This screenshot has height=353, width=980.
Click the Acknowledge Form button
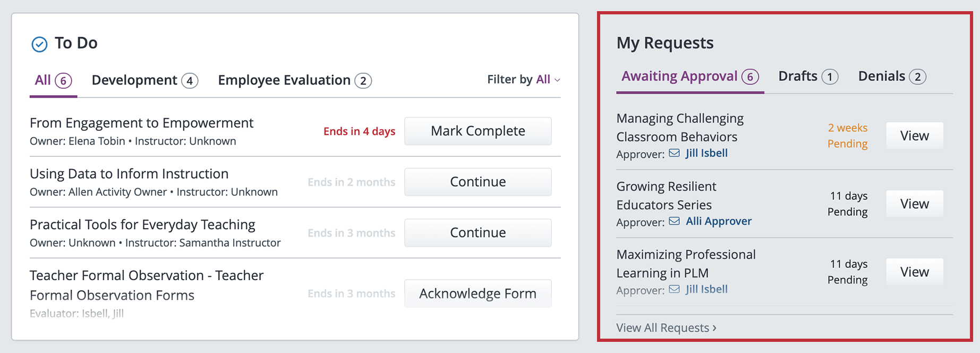tap(478, 293)
